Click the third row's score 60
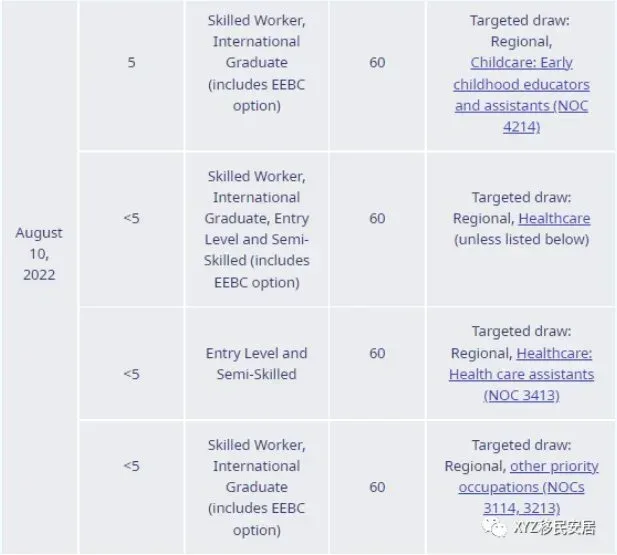Viewport: 617px width, 555px height. 377,353
